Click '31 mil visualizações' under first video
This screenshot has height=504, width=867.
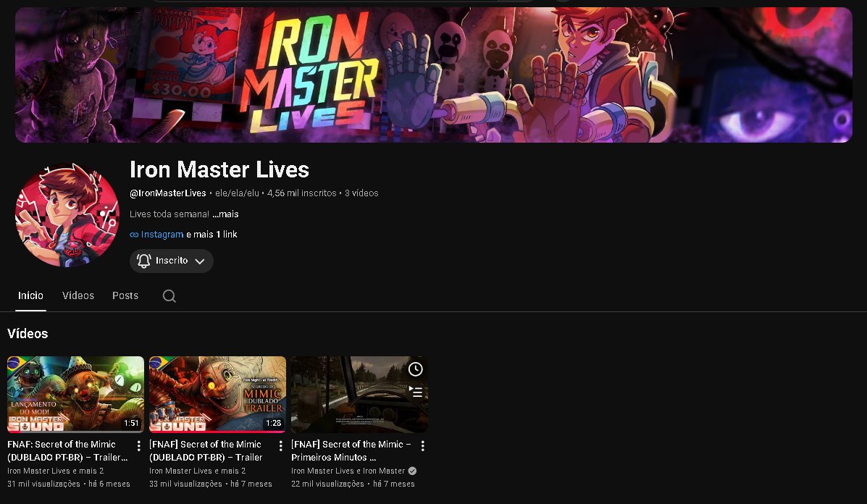coord(43,484)
